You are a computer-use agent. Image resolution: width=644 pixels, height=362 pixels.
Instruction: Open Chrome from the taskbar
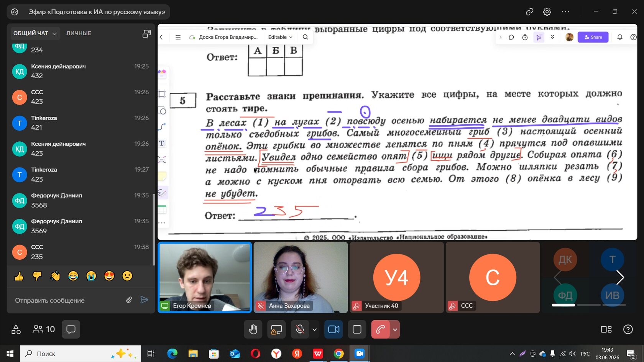tap(338, 354)
